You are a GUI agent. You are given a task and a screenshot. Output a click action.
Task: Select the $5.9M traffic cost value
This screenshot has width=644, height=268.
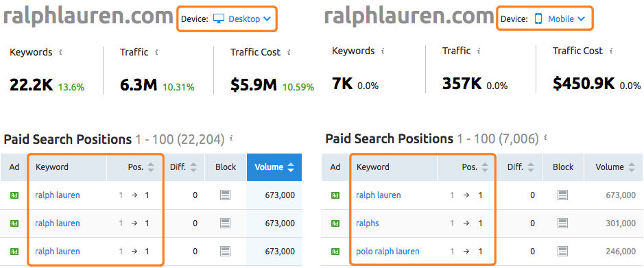coord(253,85)
